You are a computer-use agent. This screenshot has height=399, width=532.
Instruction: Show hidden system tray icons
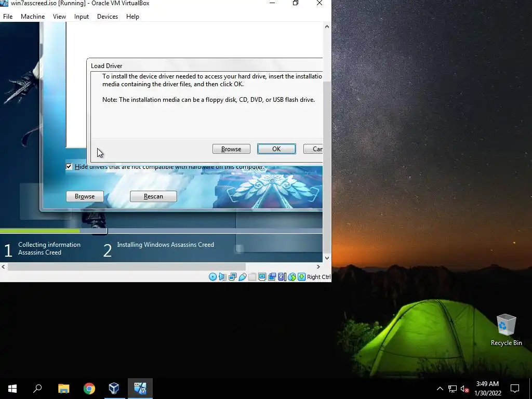440,389
